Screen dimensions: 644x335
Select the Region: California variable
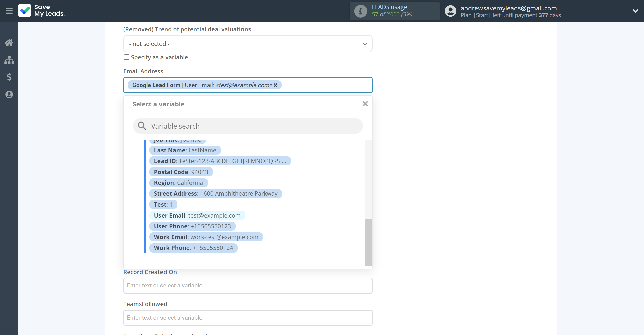pyautogui.click(x=179, y=183)
